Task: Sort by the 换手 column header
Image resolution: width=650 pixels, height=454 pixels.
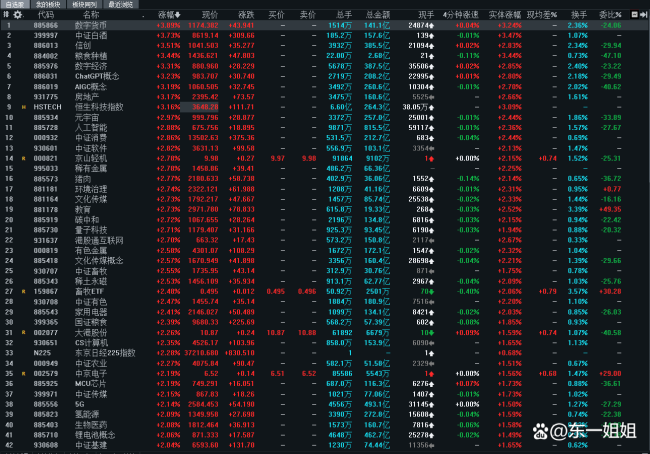Action: pyautogui.click(x=579, y=15)
